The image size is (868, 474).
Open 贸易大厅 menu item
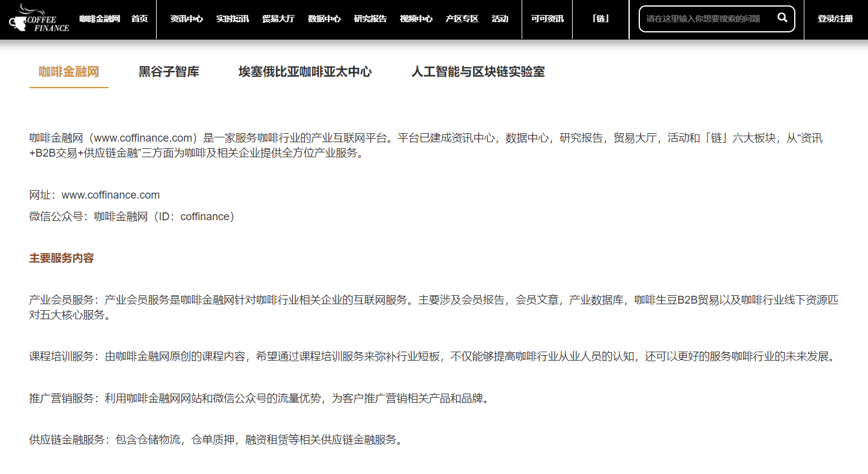pos(279,19)
